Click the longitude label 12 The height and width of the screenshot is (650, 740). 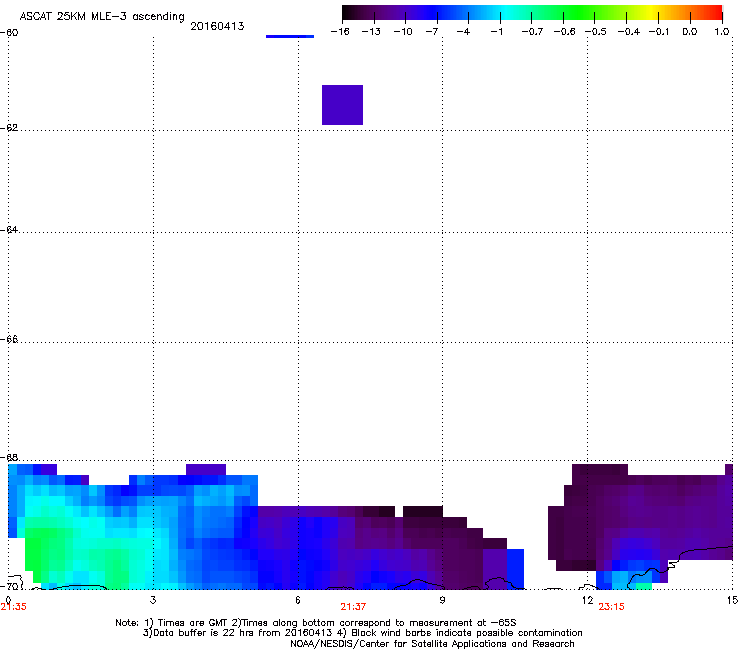click(x=587, y=600)
